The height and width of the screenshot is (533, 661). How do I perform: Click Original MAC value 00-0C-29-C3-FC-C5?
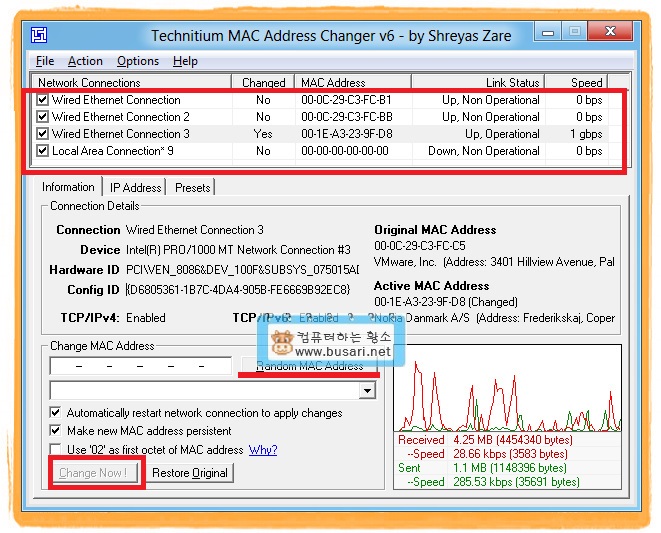[419, 245]
